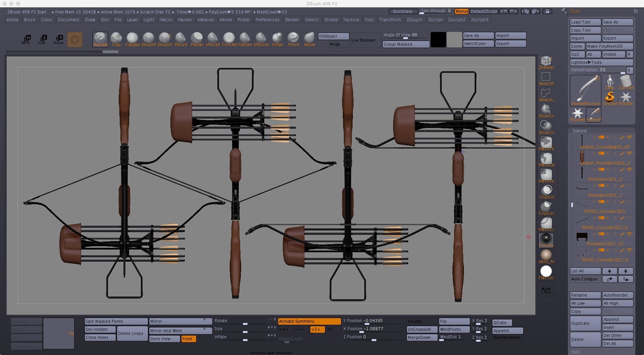Pick the ClipCurve brush
The image size is (644, 355).
click(x=546, y=208)
